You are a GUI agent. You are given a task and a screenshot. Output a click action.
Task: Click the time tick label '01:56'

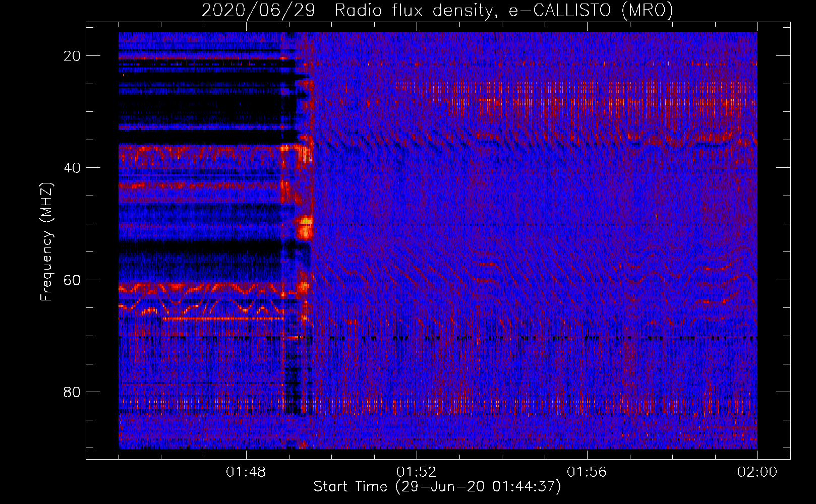tap(587, 472)
